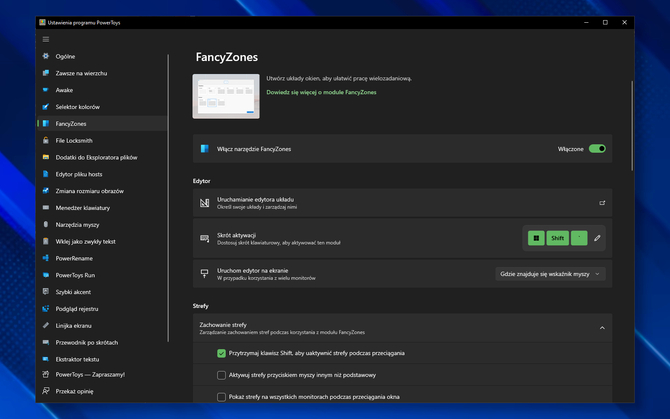
Task: Click the Narzędzia myszy icon
Action: [46, 225]
